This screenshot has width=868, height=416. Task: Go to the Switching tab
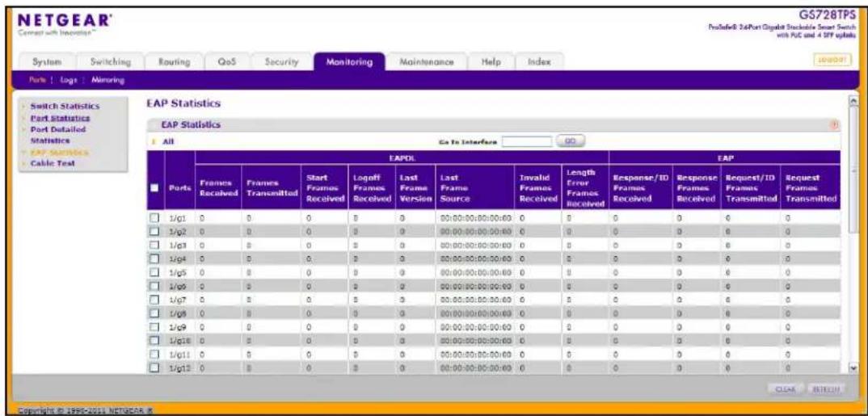[109, 62]
